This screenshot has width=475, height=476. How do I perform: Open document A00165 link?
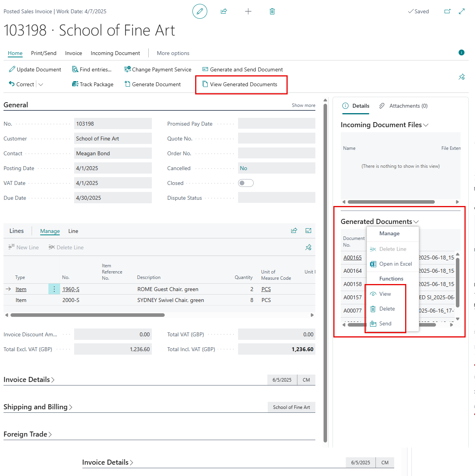[352, 258]
